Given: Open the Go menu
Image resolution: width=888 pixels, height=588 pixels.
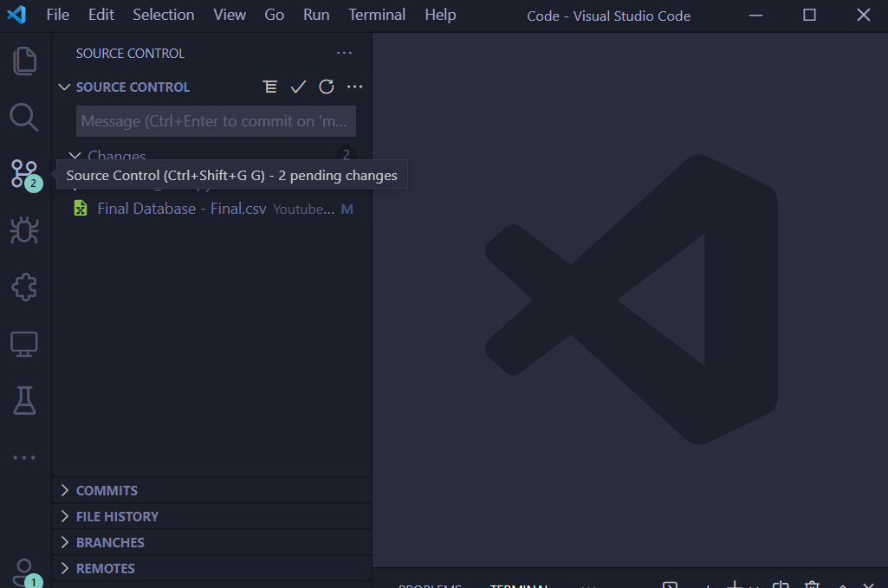Looking at the screenshot, I should pos(275,15).
